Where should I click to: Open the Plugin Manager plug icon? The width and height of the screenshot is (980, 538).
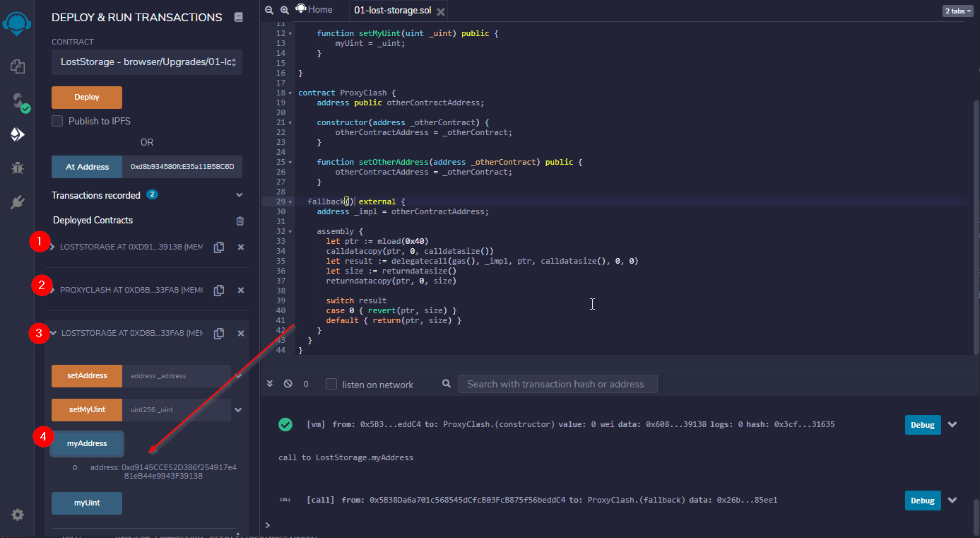[18, 203]
